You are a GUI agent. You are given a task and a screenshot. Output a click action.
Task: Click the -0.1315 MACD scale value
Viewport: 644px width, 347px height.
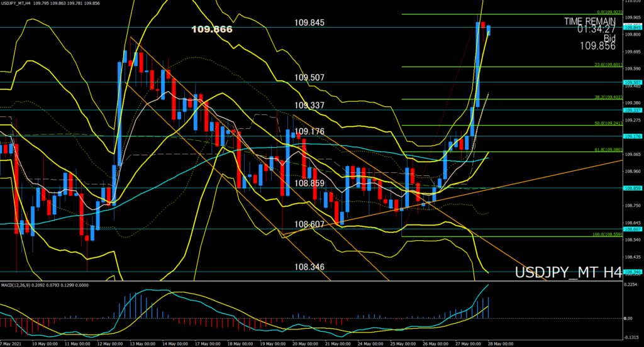coord(630,337)
